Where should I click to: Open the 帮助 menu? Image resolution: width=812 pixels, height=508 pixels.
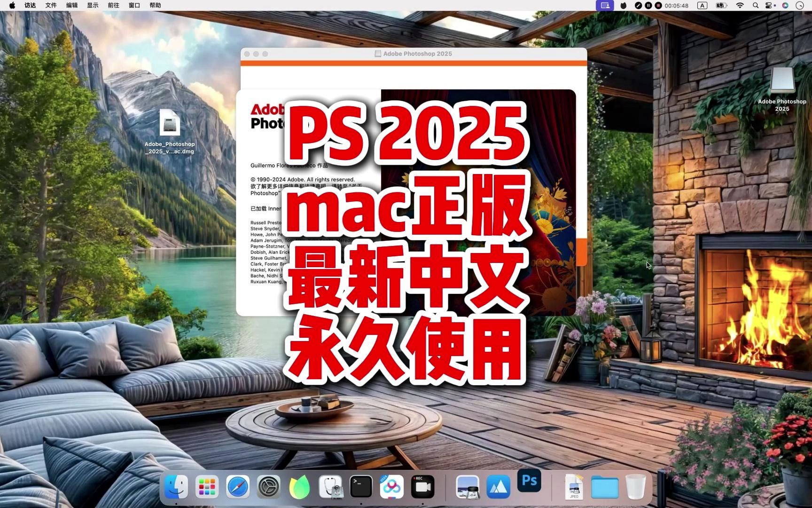pyautogui.click(x=155, y=5)
